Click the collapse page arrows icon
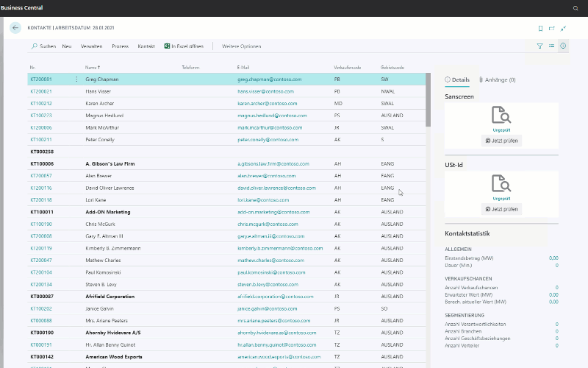588x368 pixels. pyautogui.click(x=563, y=28)
